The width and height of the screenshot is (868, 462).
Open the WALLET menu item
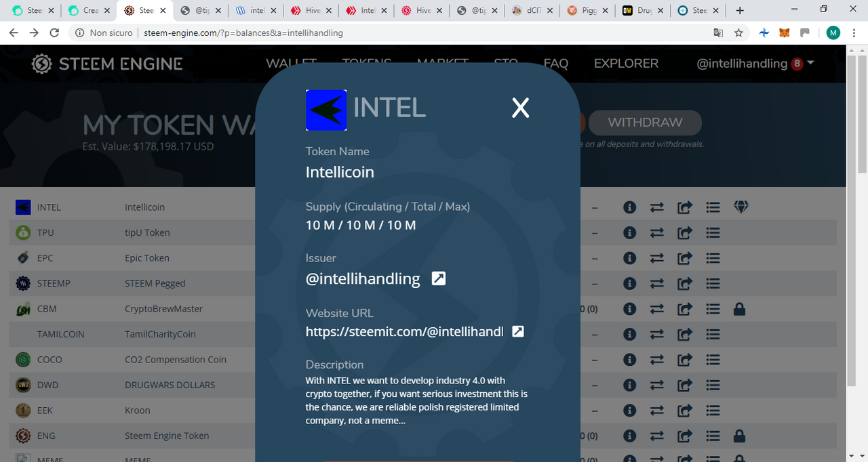[x=291, y=63]
